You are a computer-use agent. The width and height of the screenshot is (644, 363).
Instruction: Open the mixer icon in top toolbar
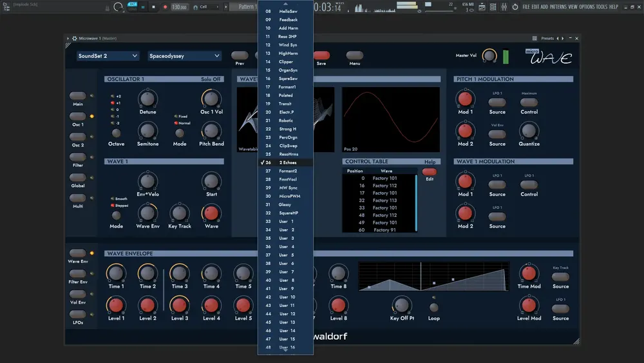point(504,7)
